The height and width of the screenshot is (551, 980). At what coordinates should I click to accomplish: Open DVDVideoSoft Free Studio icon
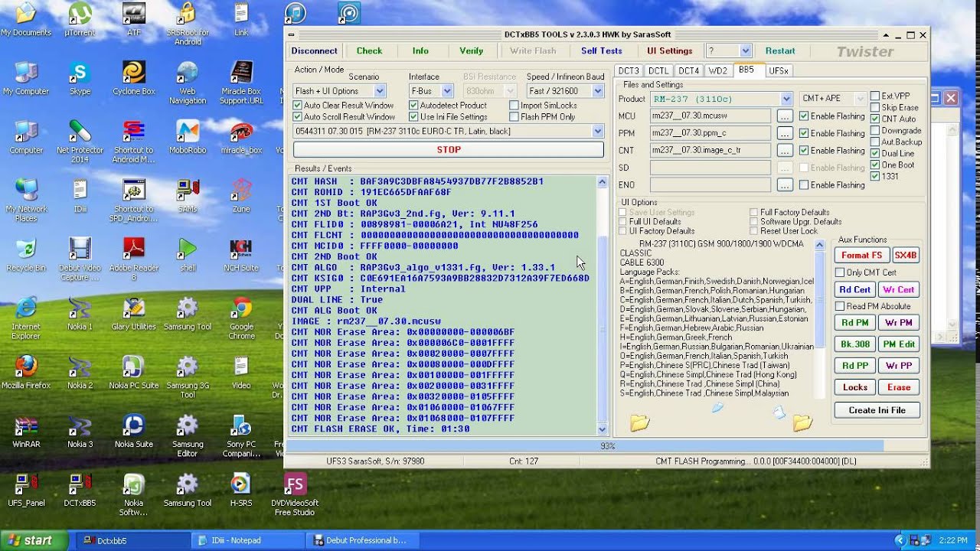pyautogui.click(x=295, y=495)
